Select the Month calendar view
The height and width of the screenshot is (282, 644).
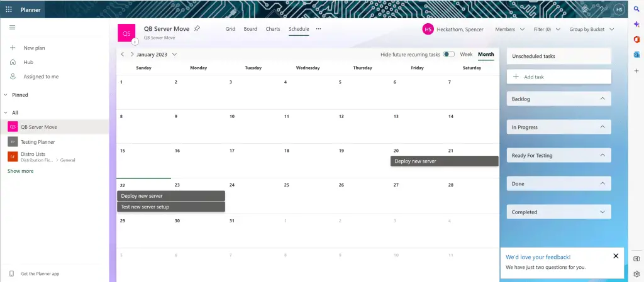pyautogui.click(x=486, y=54)
